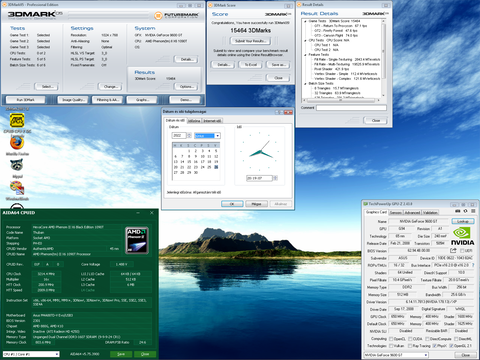Viewport: 480px width, 360px height.
Task: Click the Select button under Tests
Action: [x=46, y=87]
